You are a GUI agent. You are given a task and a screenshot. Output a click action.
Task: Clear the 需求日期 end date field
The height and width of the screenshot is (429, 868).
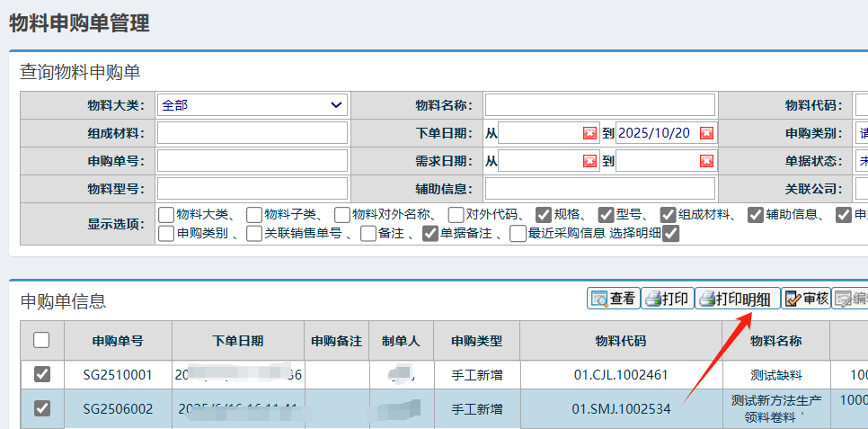coord(706,161)
